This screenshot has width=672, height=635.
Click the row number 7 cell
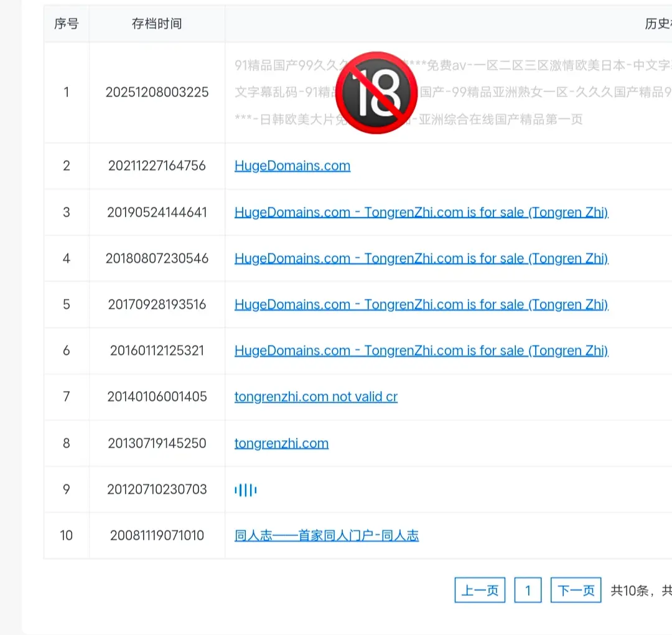pyautogui.click(x=67, y=397)
